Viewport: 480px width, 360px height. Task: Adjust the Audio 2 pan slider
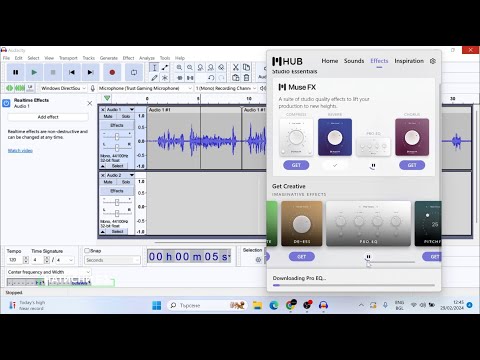click(117, 212)
